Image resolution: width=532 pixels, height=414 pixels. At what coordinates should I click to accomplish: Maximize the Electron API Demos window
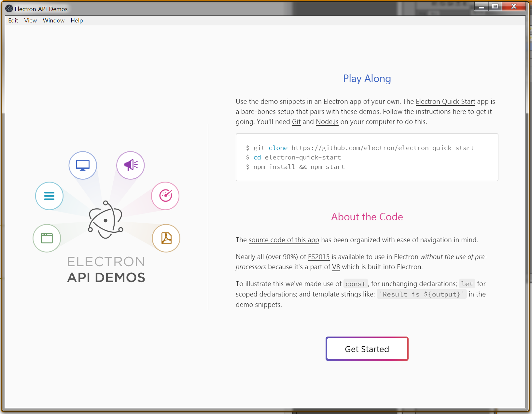pos(495,6)
